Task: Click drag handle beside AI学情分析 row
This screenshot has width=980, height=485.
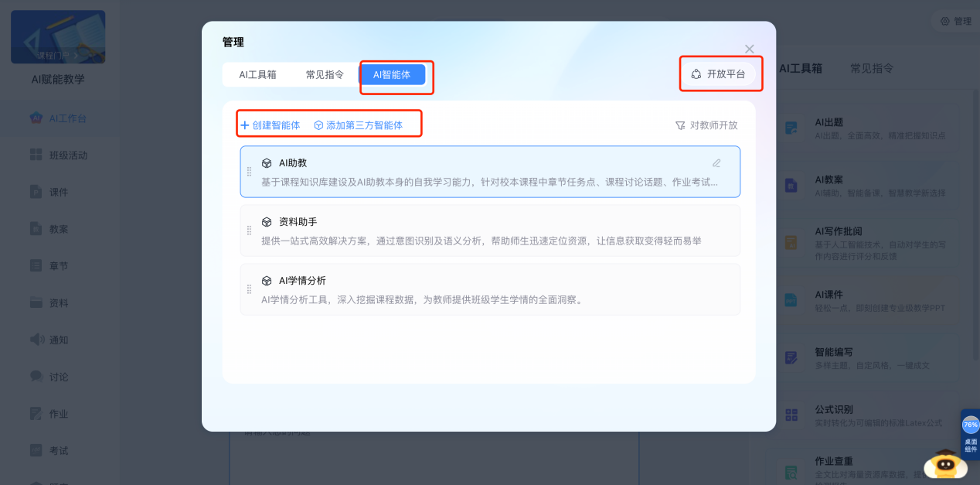Action: coord(249,289)
